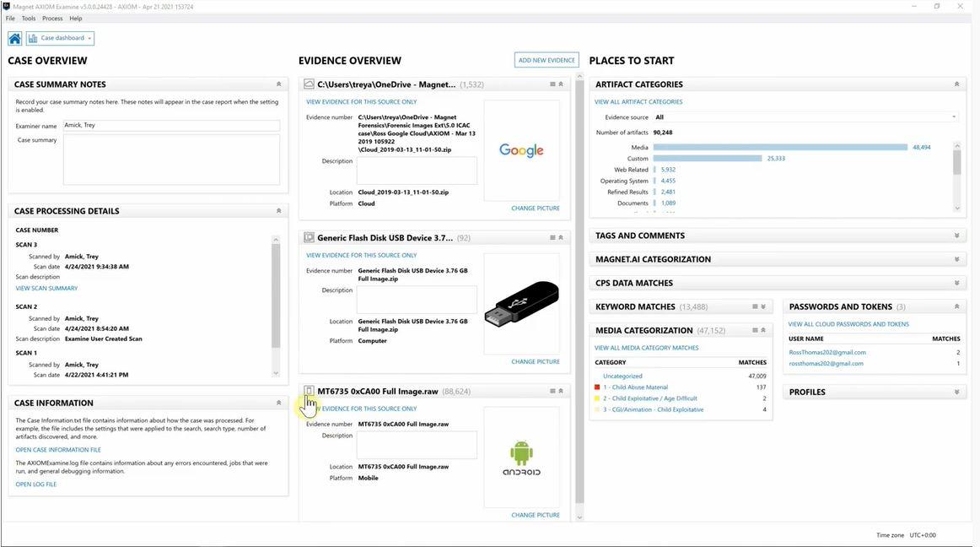Click the cloud source icon beside OneDrive path

309,84
